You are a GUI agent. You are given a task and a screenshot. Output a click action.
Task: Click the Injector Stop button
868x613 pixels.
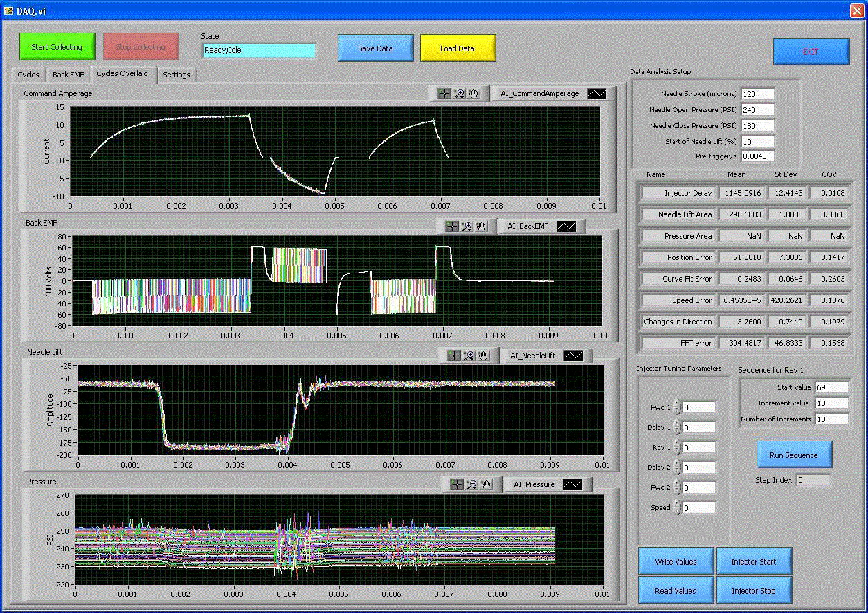pyautogui.click(x=754, y=591)
